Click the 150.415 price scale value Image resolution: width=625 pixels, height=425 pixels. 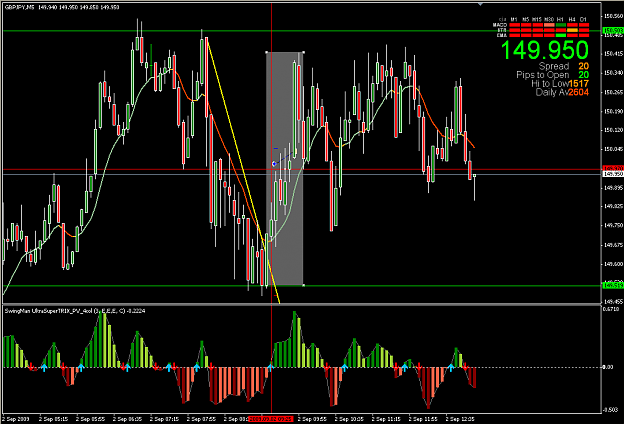[x=614, y=54]
